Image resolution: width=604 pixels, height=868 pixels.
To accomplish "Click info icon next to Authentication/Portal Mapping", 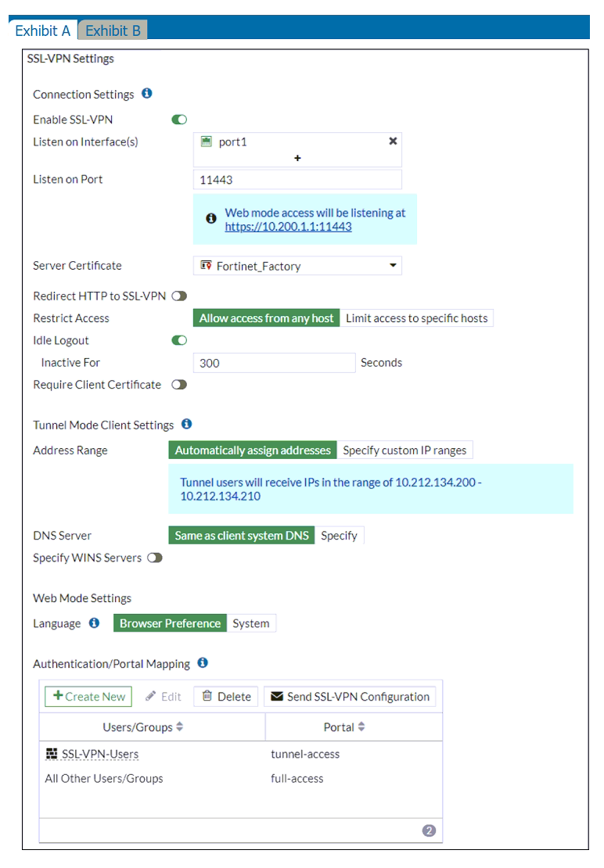I will pos(203,663).
